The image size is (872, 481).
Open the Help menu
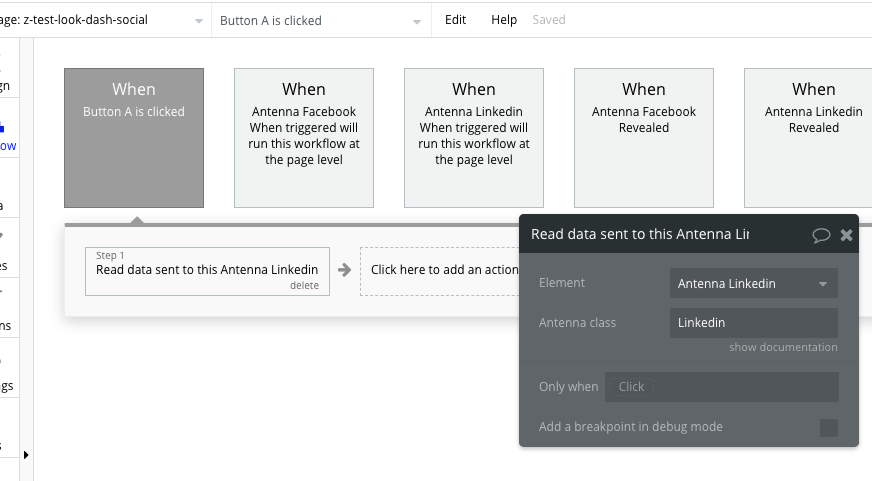(x=504, y=20)
